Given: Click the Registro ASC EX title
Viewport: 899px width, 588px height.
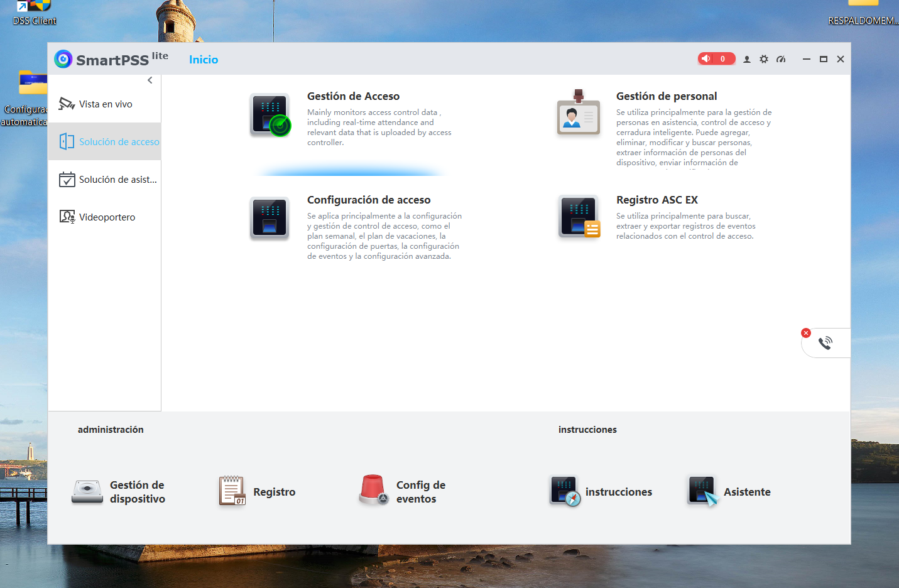Looking at the screenshot, I should [657, 200].
